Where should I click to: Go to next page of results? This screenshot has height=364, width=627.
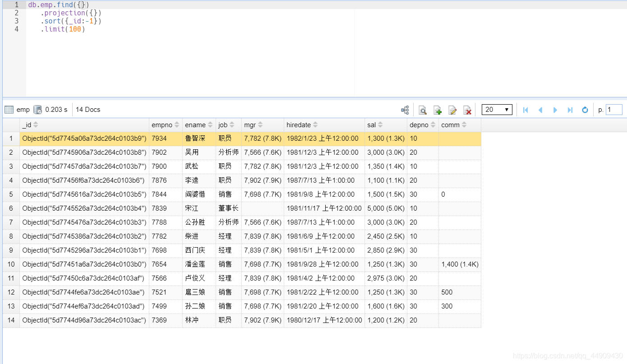click(x=555, y=110)
